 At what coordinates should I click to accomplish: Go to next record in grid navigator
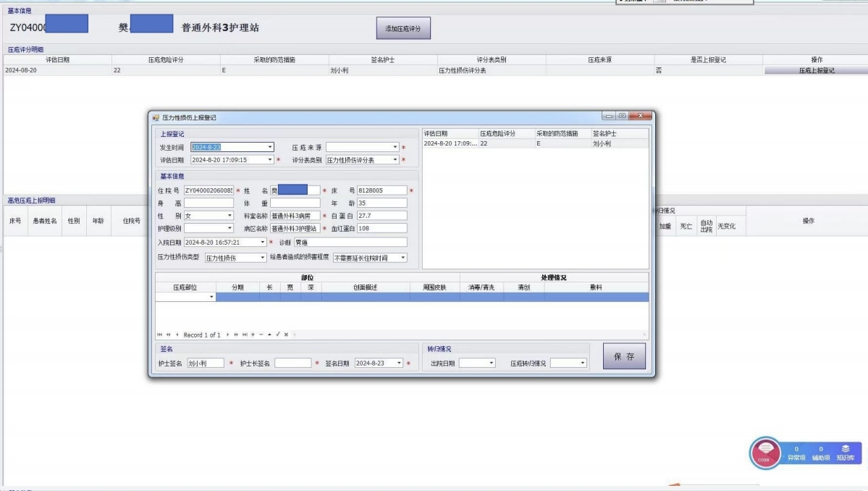point(227,335)
